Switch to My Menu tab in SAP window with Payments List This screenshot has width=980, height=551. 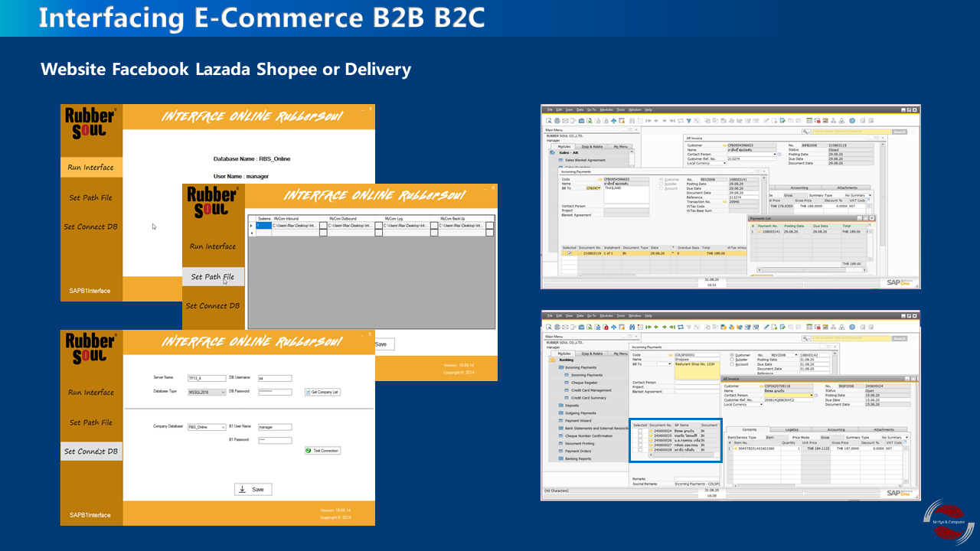pos(621,146)
